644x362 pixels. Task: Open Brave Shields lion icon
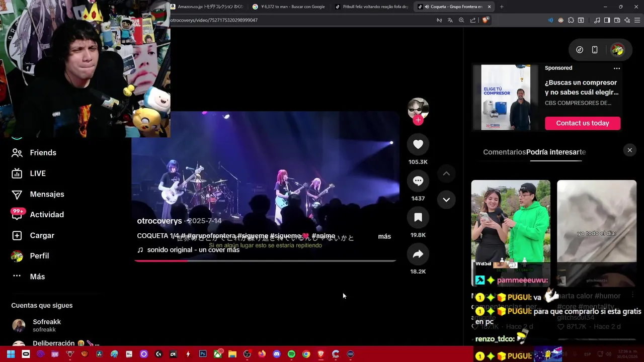click(x=485, y=20)
